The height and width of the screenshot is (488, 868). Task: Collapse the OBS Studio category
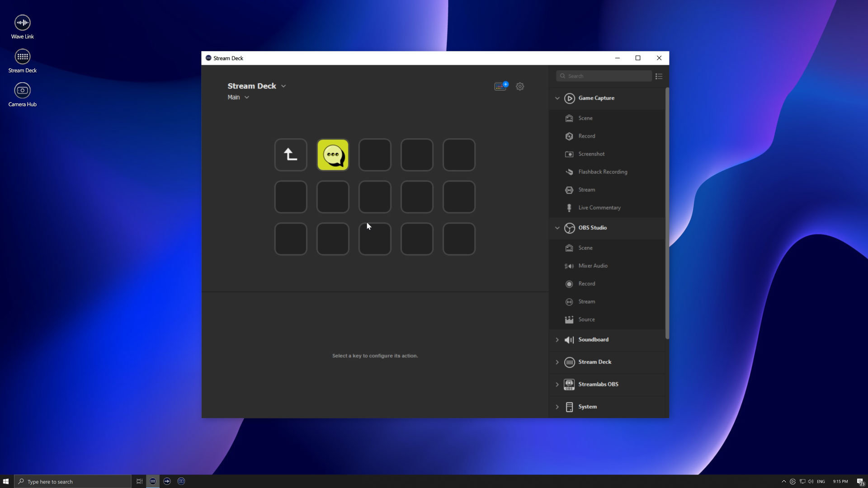(x=557, y=228)
